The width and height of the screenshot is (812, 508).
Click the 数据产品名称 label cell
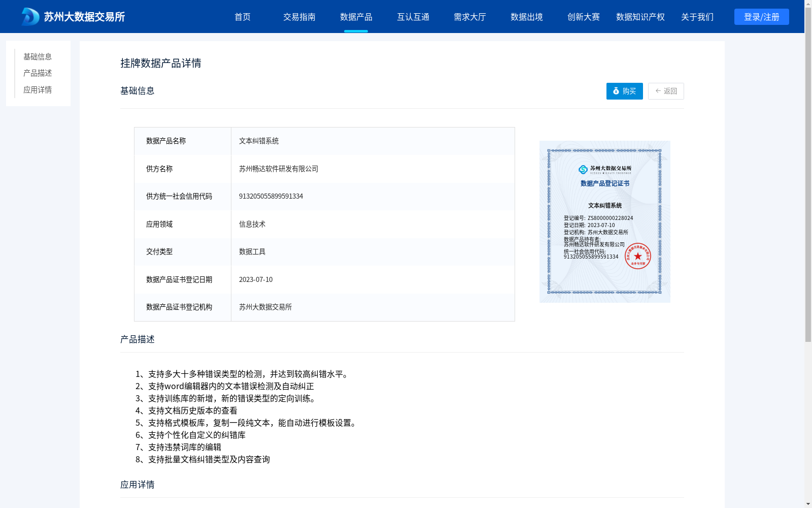point(183,141)
